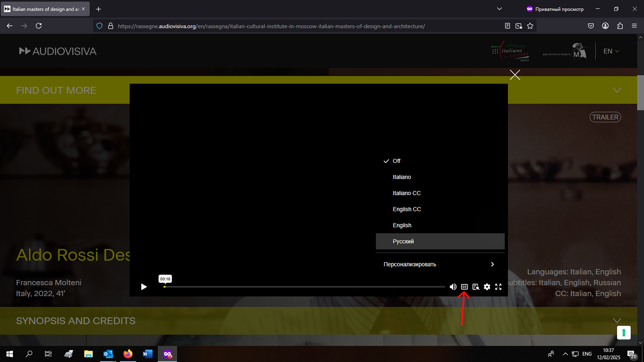
Task: Open the transcript search icon in player
Action: click(x=476, y=287)
